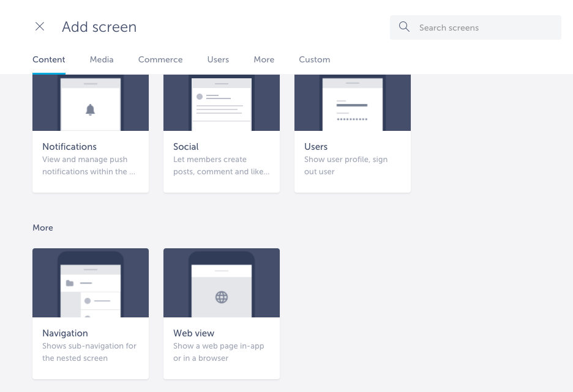Click the 'Show user profile, sign out user' text

[346, 165]
